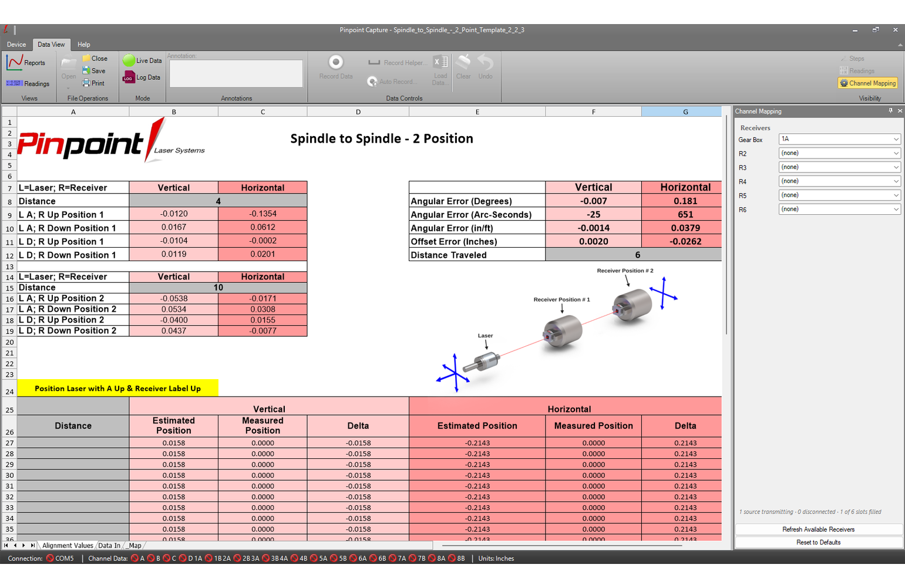
Task: Expand the R3 receiver dropdown
Action: [839, 167]
